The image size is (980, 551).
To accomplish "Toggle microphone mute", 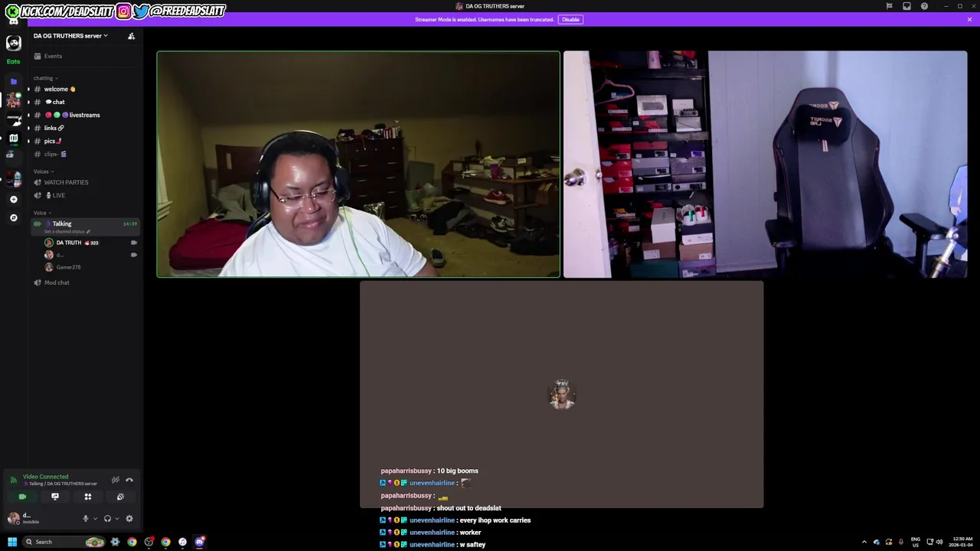I will [85, 519].
